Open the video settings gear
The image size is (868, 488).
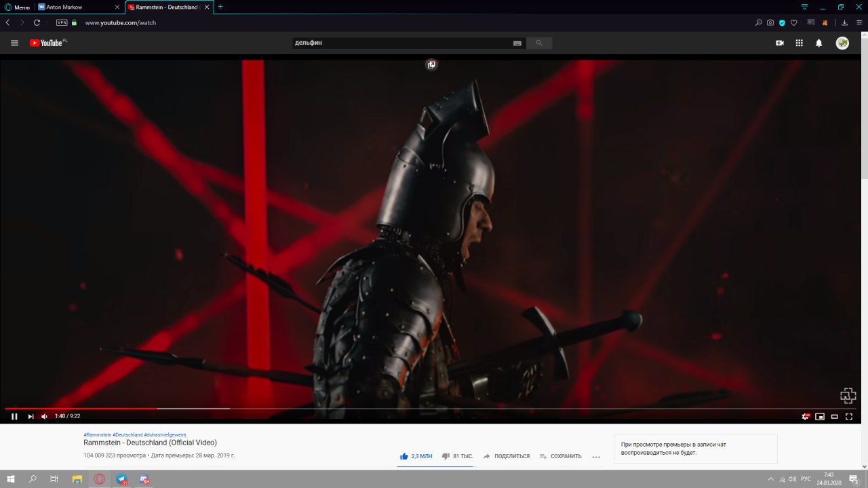coord(806,416)
